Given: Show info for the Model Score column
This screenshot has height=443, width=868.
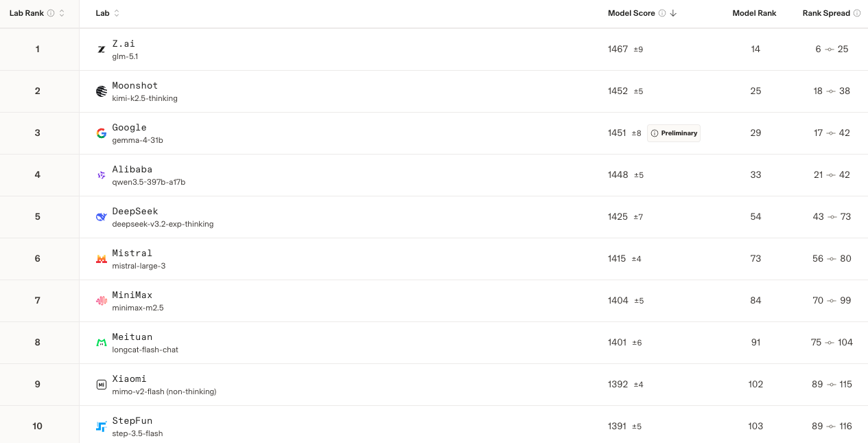Looking at the screenshot, I should click(x=661, y=13).
